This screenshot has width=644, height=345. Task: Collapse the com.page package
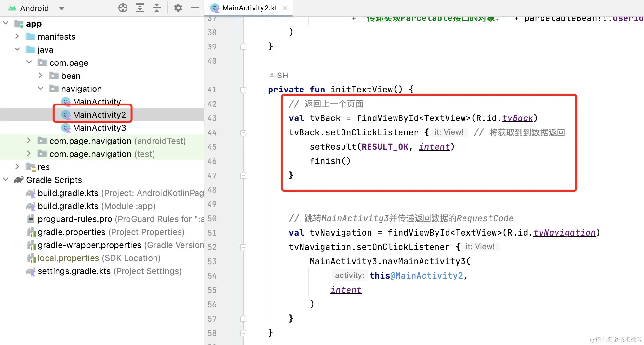tap(29, 62)
